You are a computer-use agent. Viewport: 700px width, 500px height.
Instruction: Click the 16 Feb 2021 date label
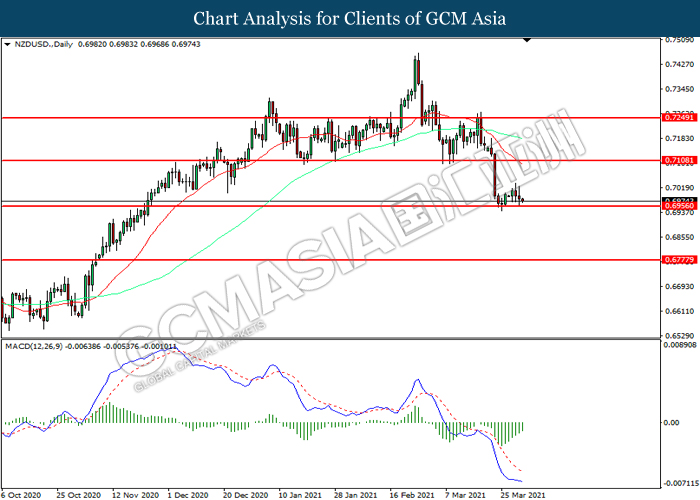(x=412, y=495)
